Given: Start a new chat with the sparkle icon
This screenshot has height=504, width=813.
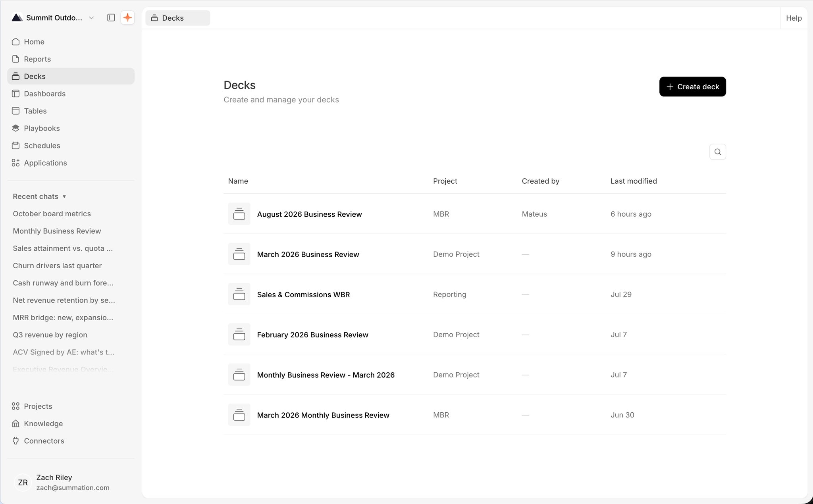Looking at the screenshot, I should click(x=127, y=17).
